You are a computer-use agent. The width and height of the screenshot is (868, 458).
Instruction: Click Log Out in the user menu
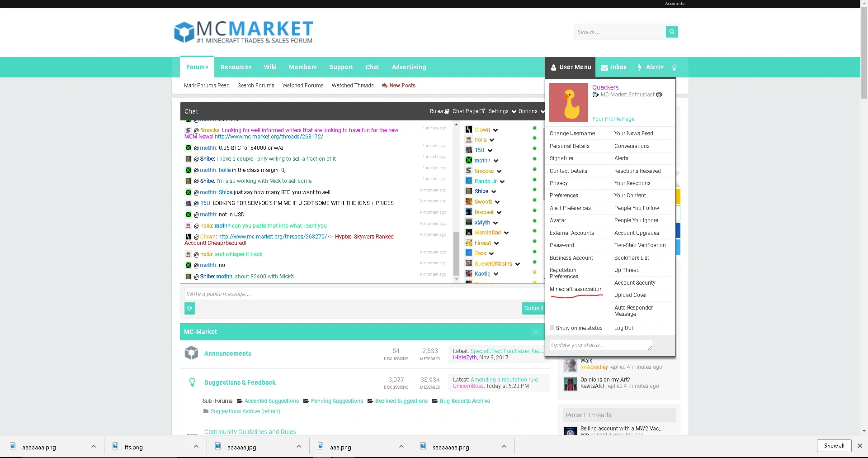(x=624, y=328)
